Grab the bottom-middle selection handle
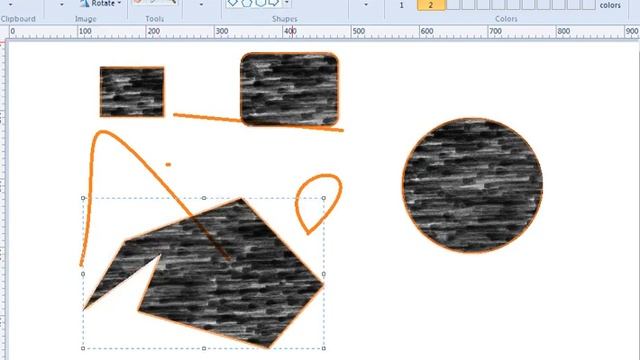Screen dimensions: 640x360 coord(204,348)
